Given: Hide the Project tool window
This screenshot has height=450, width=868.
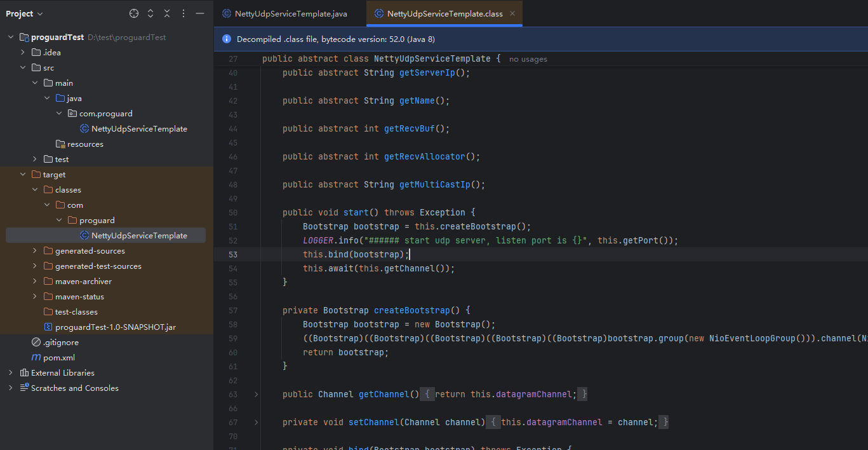Looking at the screenshot, I should 200,13.
